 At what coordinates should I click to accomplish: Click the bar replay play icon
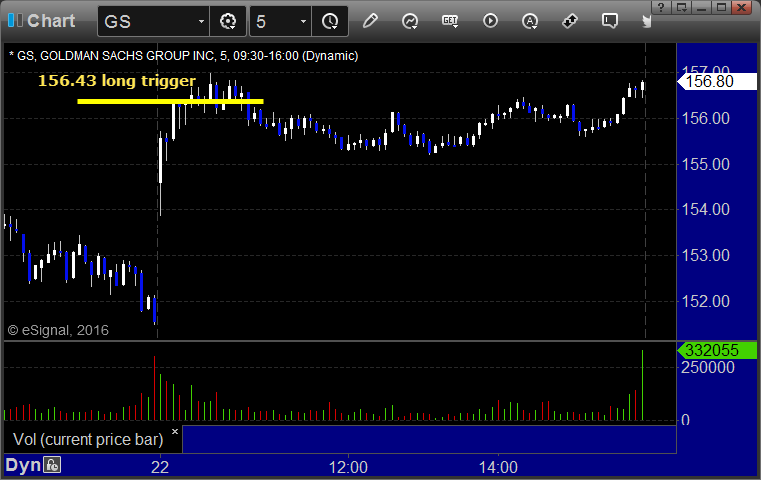coord(490,21)
